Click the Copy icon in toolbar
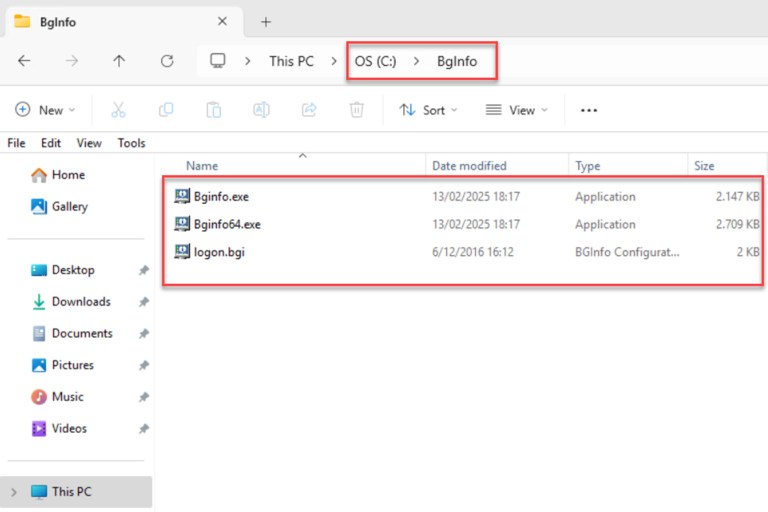 [x=166, y=110]
